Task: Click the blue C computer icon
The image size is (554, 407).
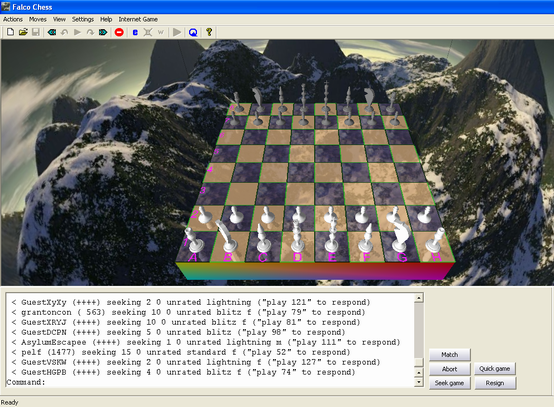Action: [x=135, y=33]
